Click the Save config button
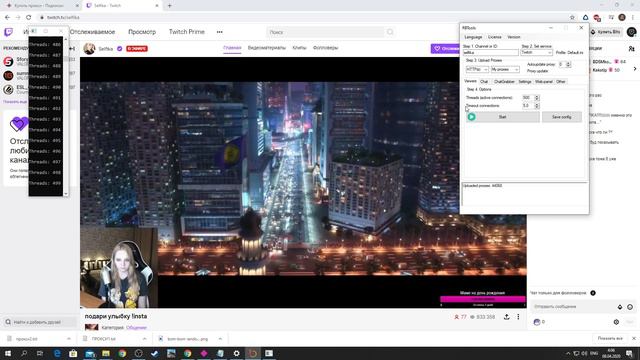This screenshot has height=360, width=640. pos(562,117)
